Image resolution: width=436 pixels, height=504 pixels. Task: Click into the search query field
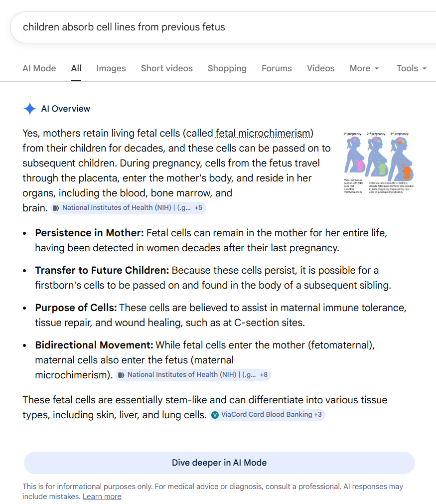199,27
